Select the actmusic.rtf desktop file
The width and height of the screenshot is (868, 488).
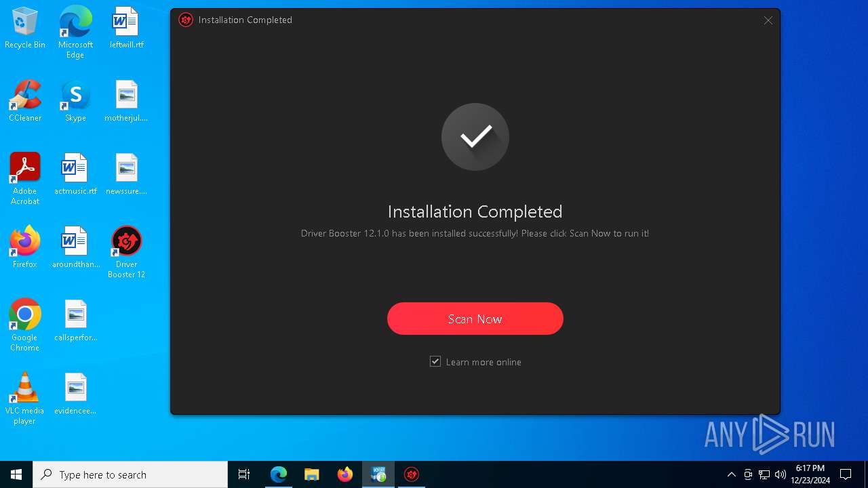click(75, 175)
